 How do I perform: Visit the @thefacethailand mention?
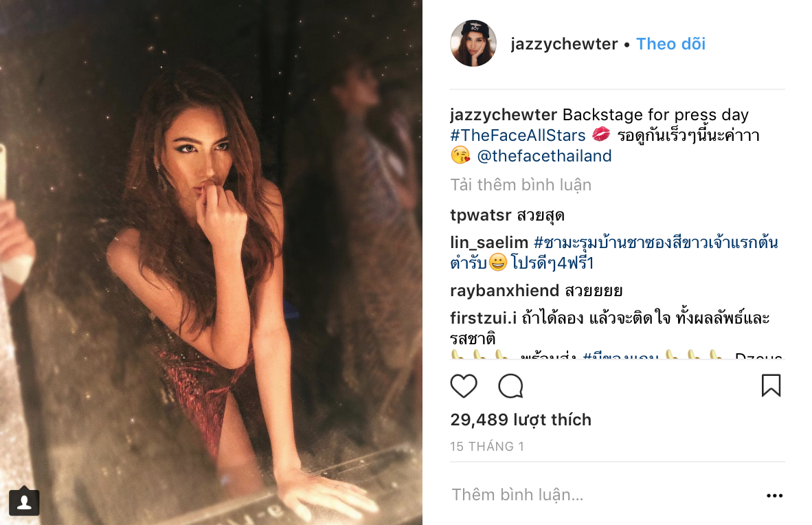click(544, 156)
